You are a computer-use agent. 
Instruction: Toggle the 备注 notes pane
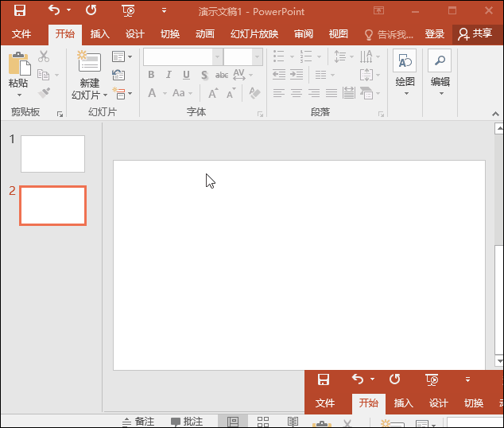[x=138, y=422]
